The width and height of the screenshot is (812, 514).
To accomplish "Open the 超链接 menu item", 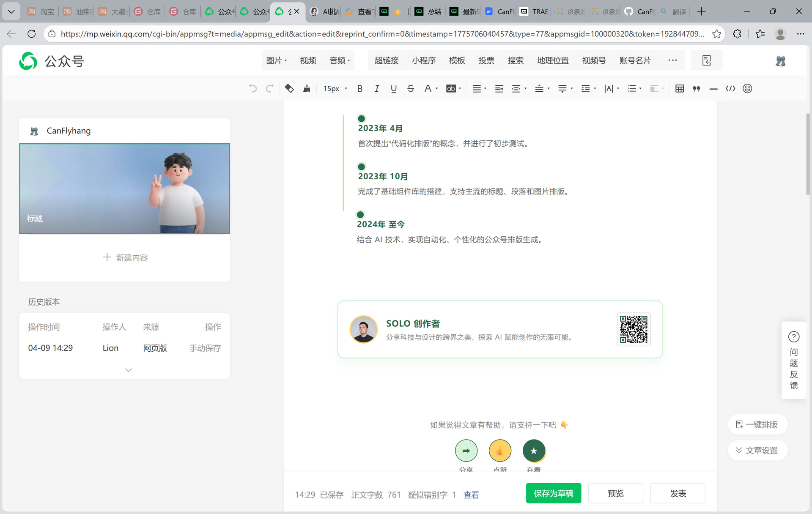I will click(x=386, y=60).
